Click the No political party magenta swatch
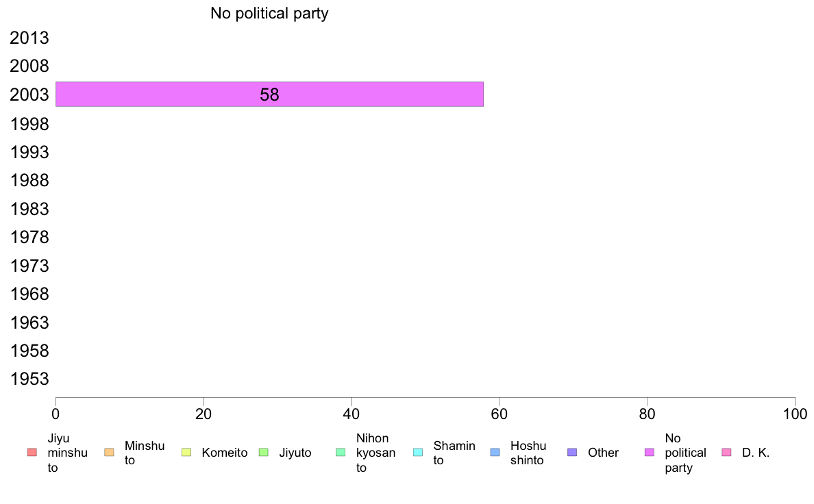814x504 pixels. (x=650, y=453)
